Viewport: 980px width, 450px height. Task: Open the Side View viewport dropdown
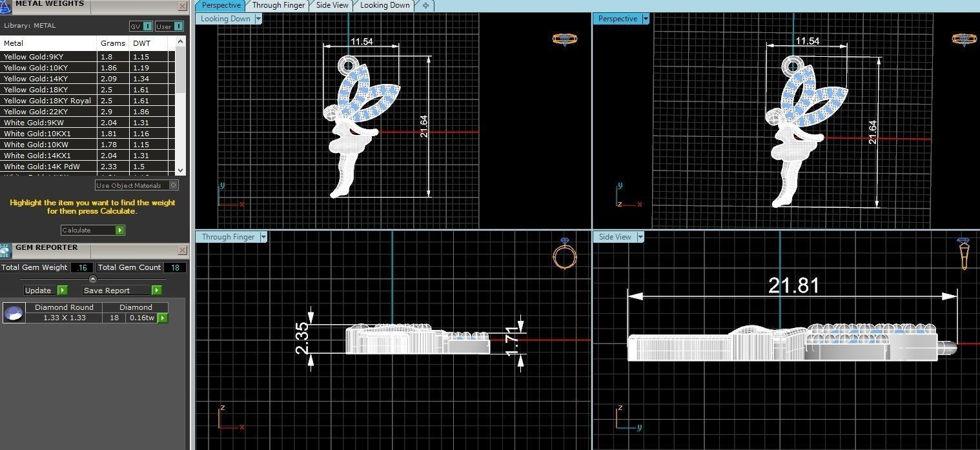[640, 237]
